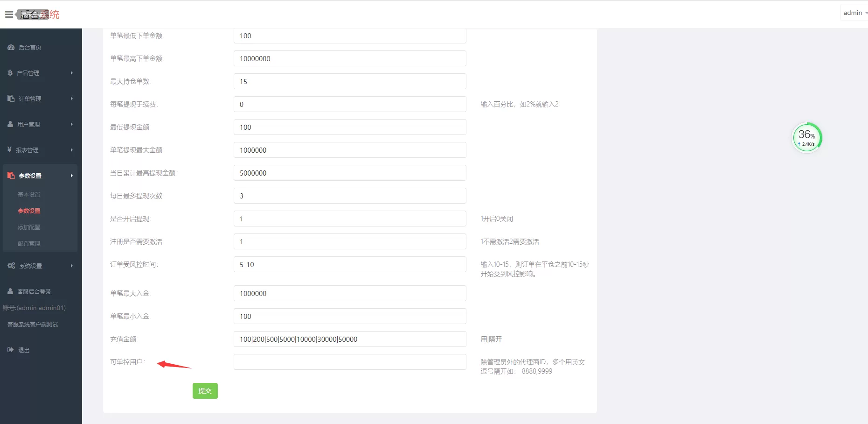Switch to 基本设置 menu item

28,194
